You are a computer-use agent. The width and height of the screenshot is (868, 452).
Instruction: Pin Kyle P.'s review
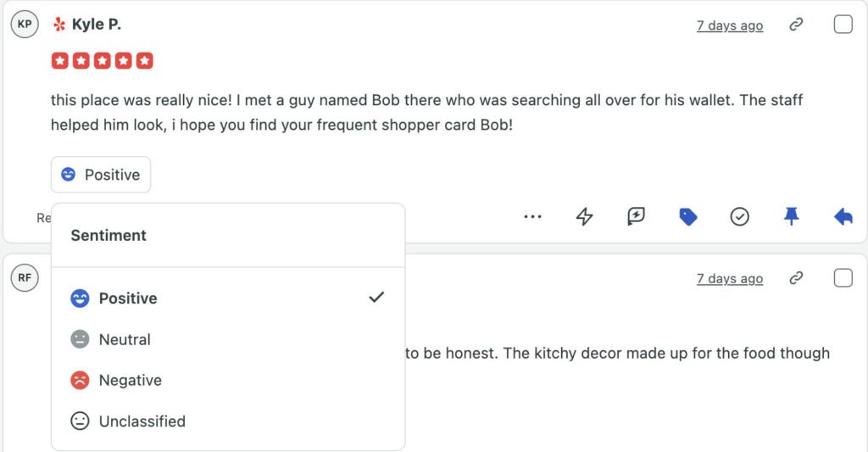(x=792, y=216)
